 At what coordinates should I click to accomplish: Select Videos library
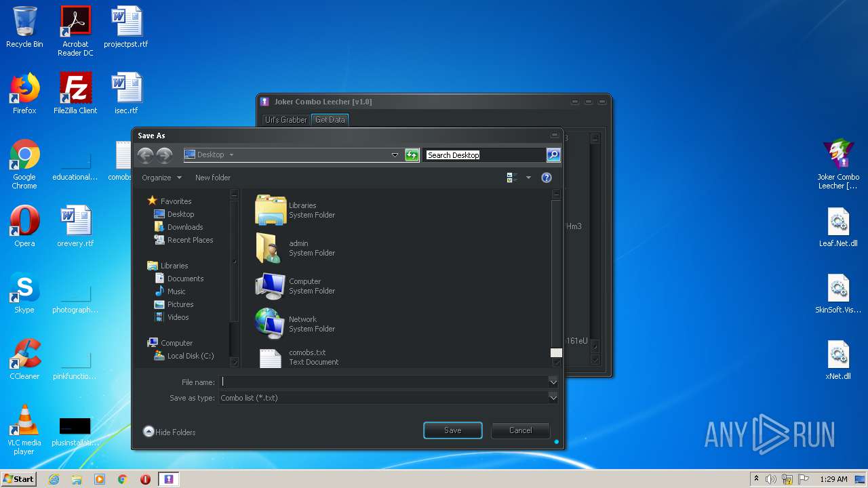172,317
